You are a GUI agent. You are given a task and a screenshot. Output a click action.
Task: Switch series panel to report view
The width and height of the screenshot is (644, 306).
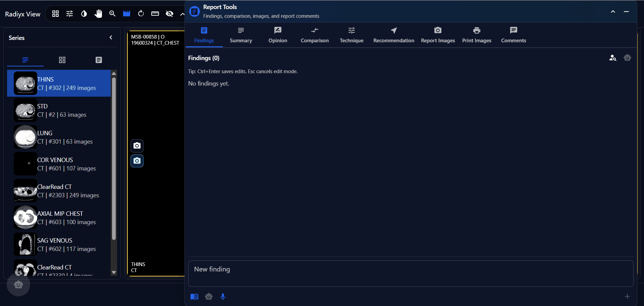[x=99, y=60]
